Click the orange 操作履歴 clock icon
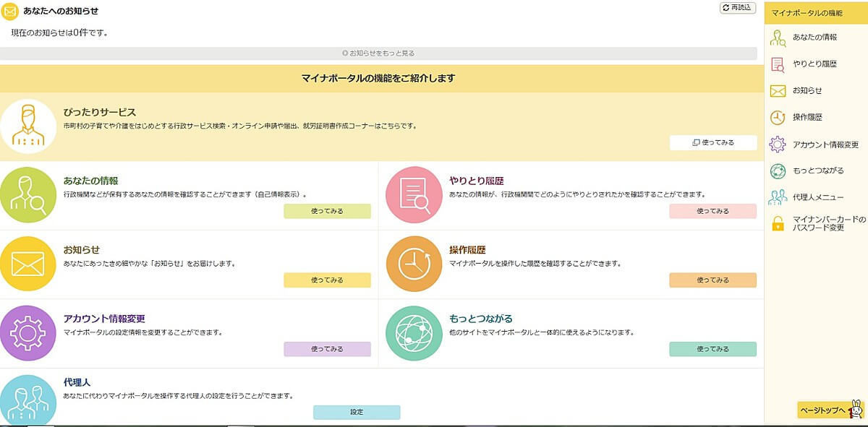The image size is (868, 427). 413,264
